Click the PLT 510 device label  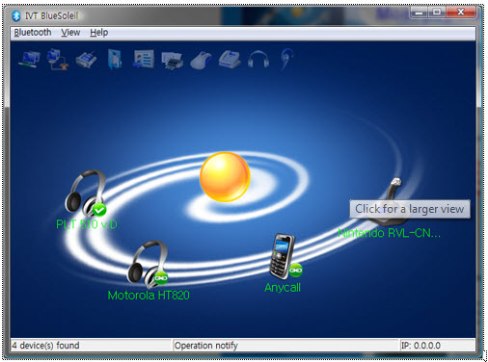click(87, 224)
